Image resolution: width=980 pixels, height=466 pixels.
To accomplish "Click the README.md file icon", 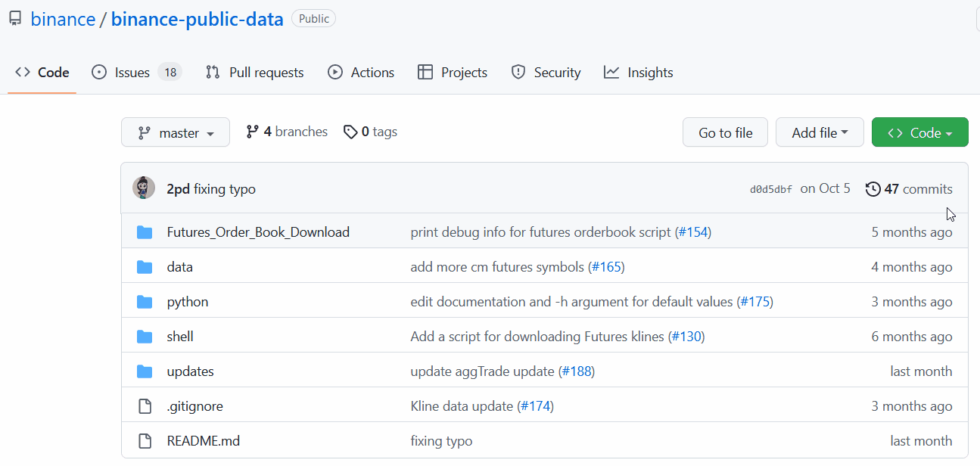I will tap(145, 441).
